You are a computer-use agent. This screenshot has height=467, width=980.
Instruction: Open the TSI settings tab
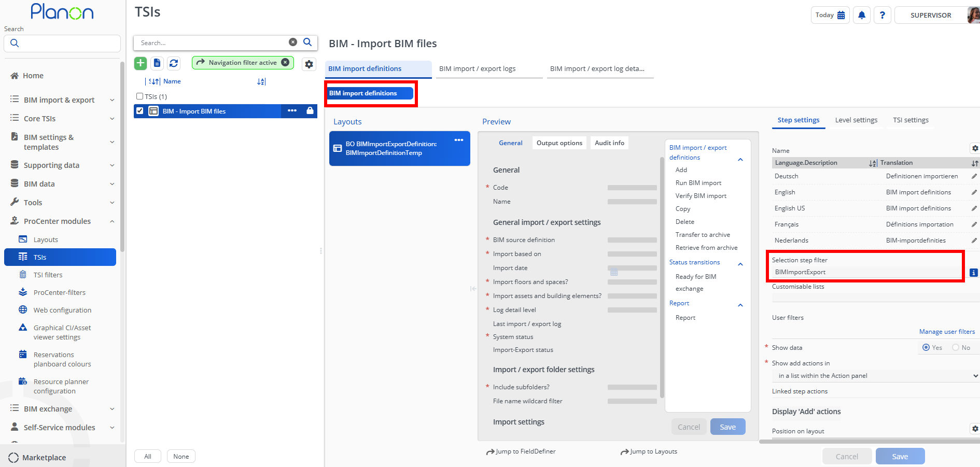pyautogui.click(x=911, y=120)
